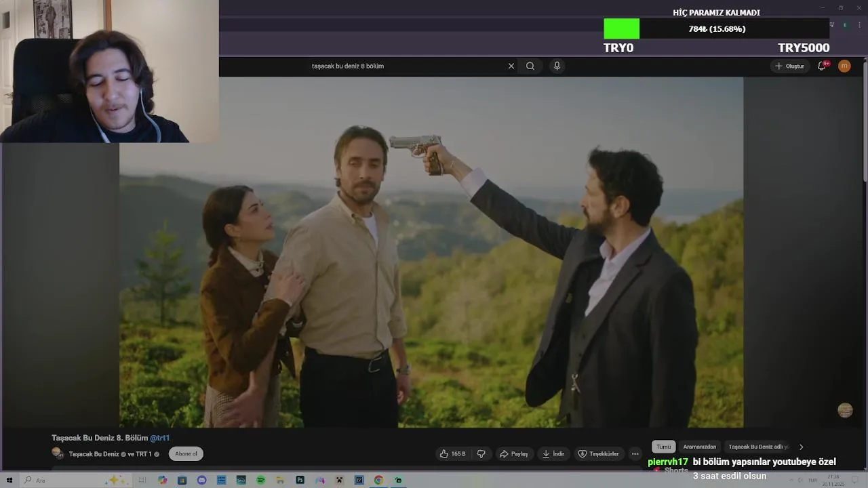Open YouTube notifications bell
This screenshot has width=868, height=488.
click(822, 66)
